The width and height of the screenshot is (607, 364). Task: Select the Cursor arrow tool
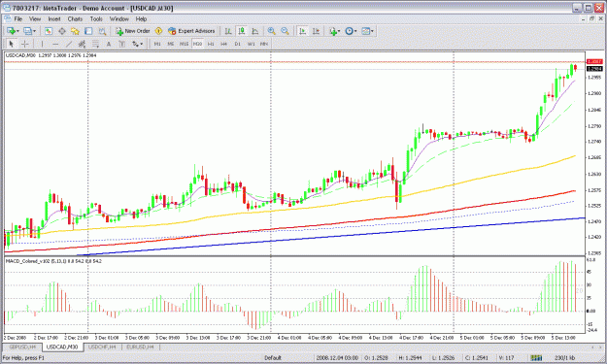point(12,44)
